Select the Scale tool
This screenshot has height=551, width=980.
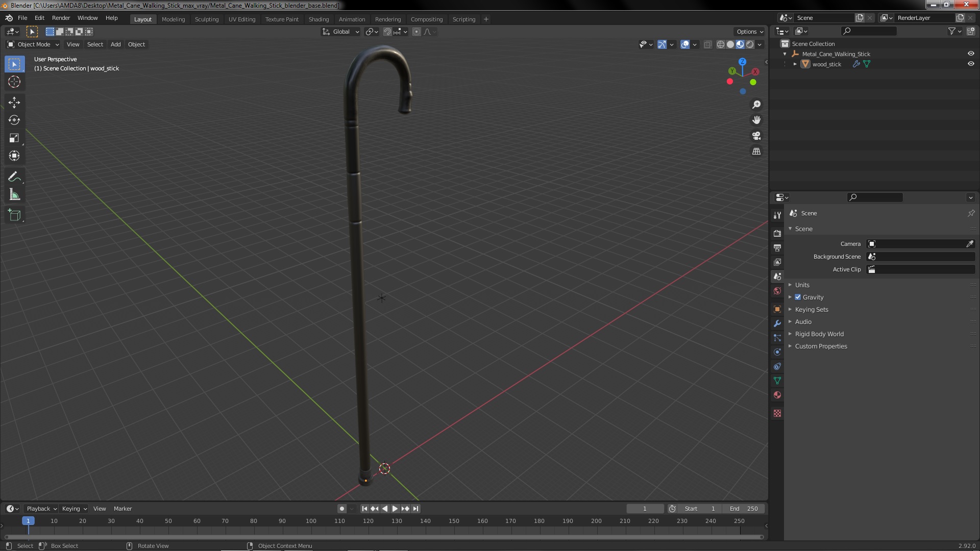pos(14,138)
